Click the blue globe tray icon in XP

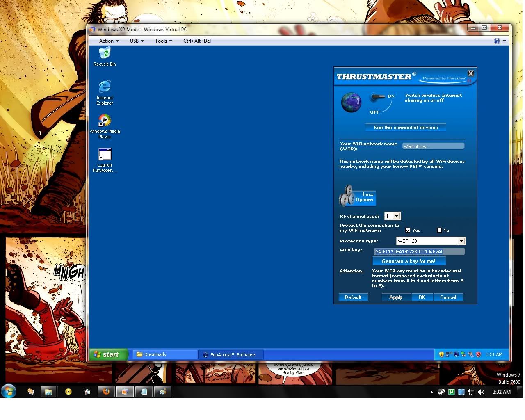(456, 354)
